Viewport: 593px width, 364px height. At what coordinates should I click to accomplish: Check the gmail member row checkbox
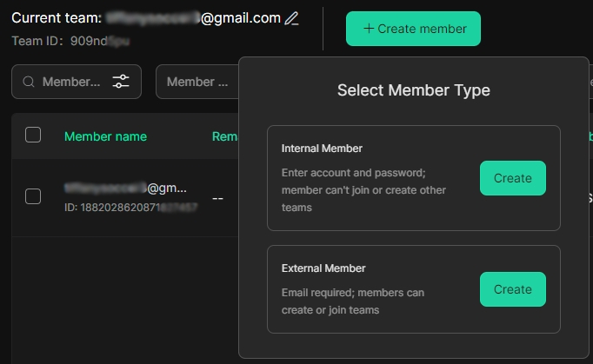pyautogui.click(x=33, y=196)
